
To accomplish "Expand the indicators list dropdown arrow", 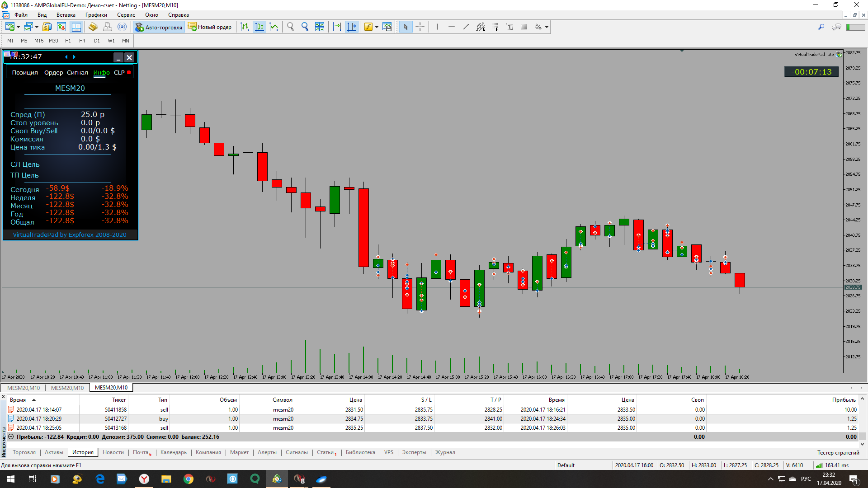I will pos(377,27).
